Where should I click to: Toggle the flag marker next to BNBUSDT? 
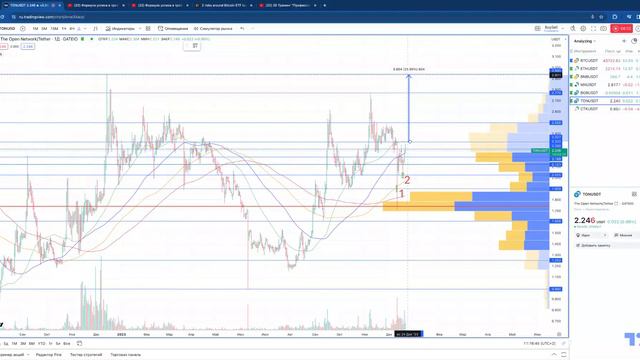click(x=571, y=77)
